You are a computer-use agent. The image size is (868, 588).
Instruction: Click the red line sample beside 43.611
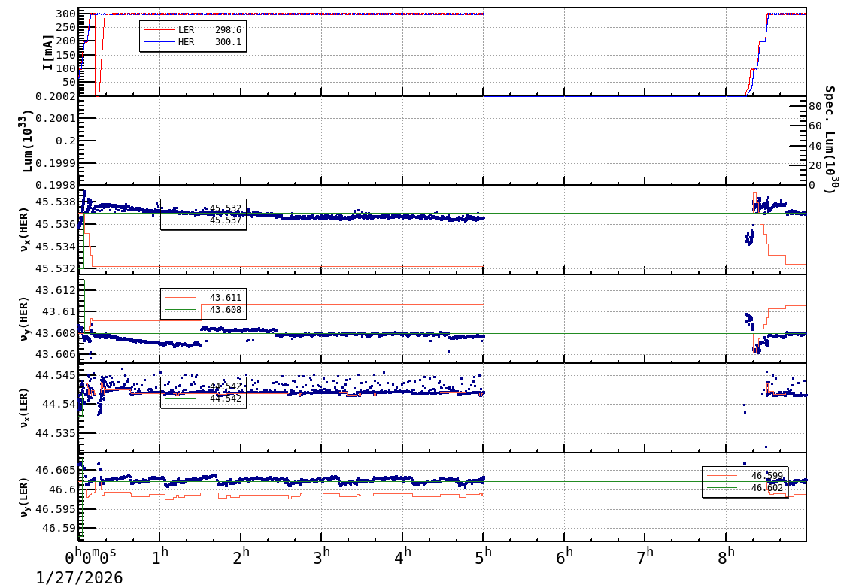[180, 297]
